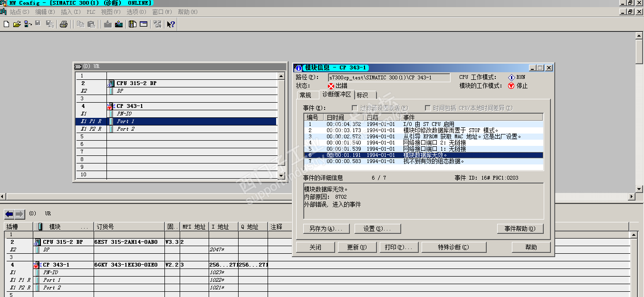
Task: Click the greyed Save floppy disk icon
Action: [x=38, y=23]
